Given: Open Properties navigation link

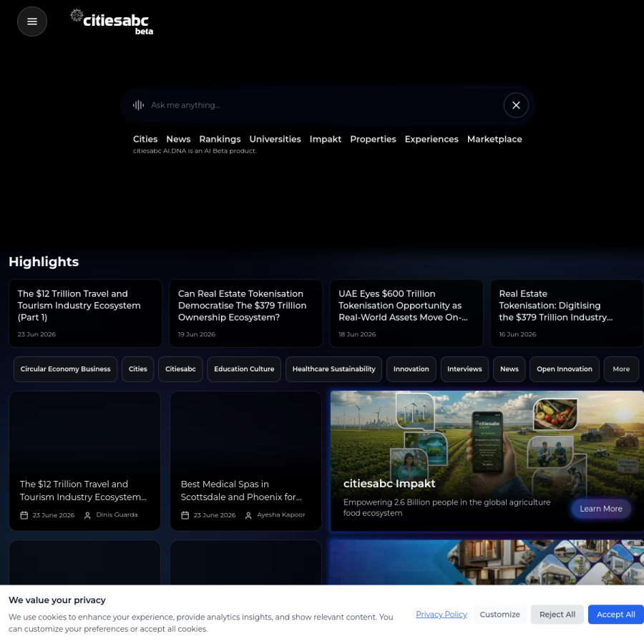Looking at the screenshot, I should [x=373, y=140].
